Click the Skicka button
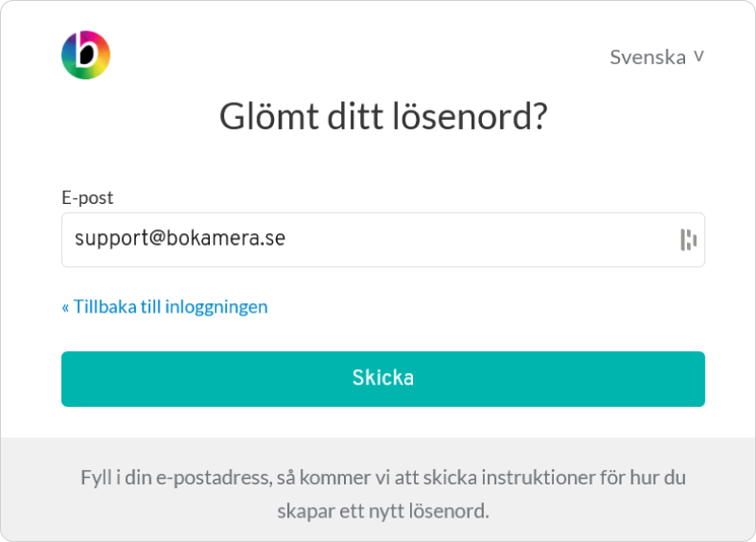Viewport: 756px width, 542px height. (x=383, y=379)
